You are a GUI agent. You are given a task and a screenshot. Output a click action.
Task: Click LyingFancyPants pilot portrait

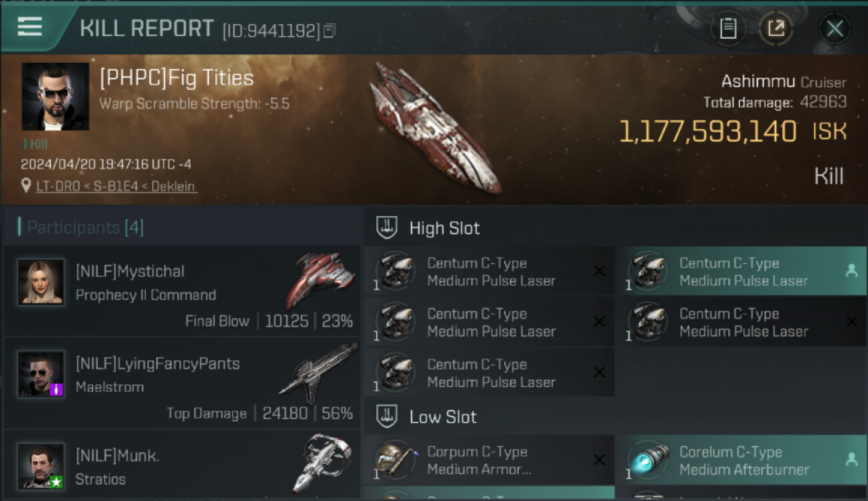click(41, 373)
